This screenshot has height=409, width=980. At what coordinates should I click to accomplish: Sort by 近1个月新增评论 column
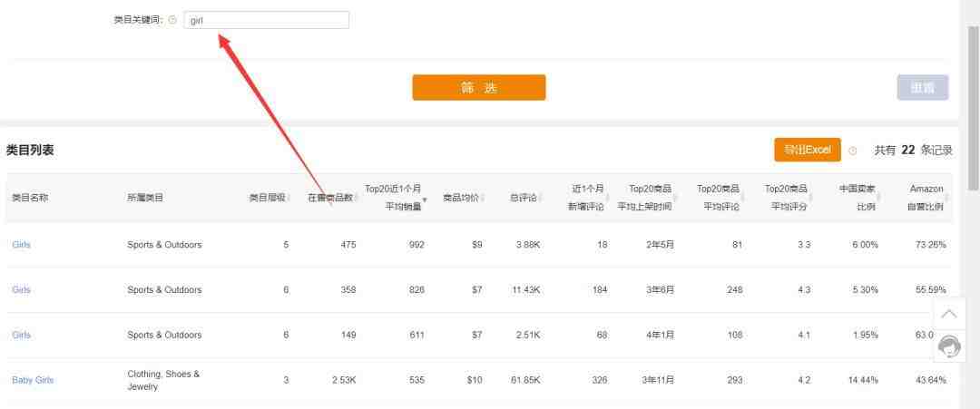[x=588, y=198]
